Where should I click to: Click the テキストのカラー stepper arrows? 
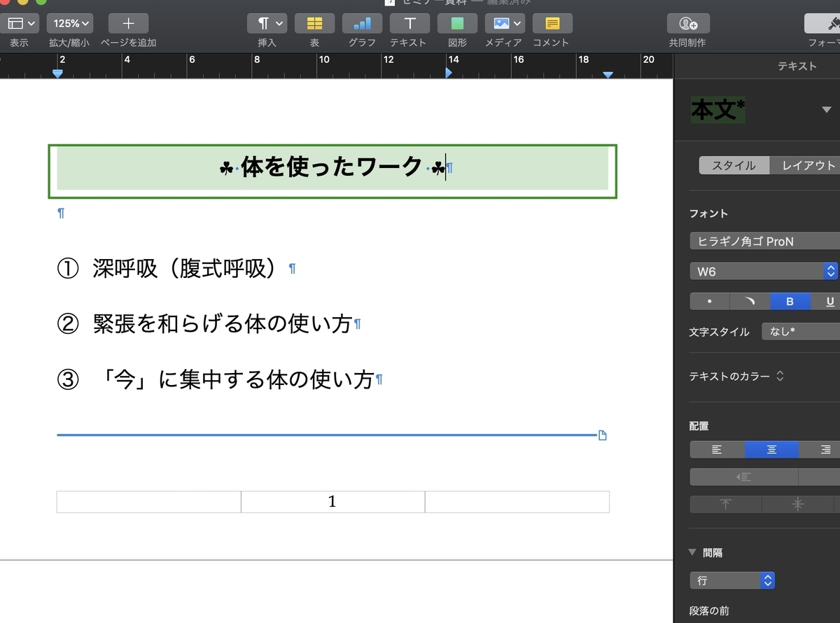(x=780, y=377)
